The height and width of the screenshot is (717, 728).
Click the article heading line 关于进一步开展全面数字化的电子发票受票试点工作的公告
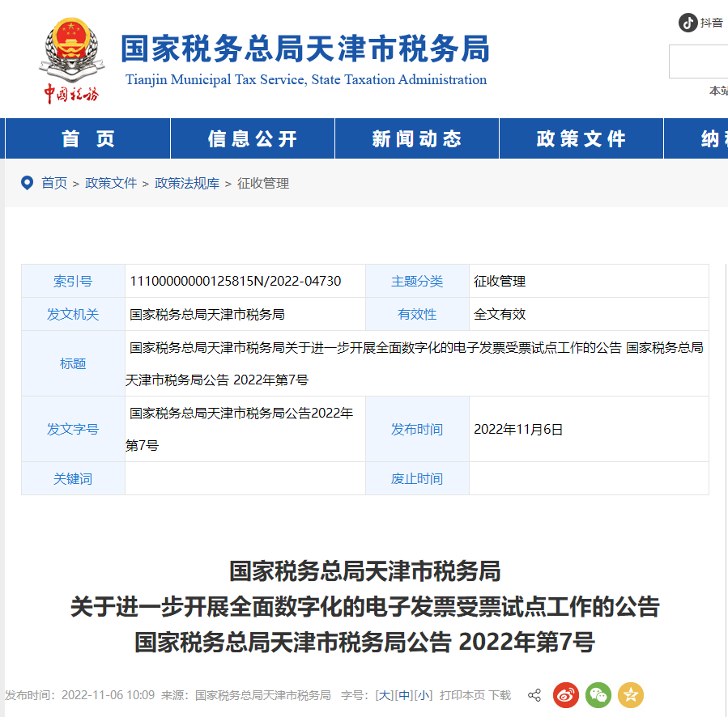365,607
